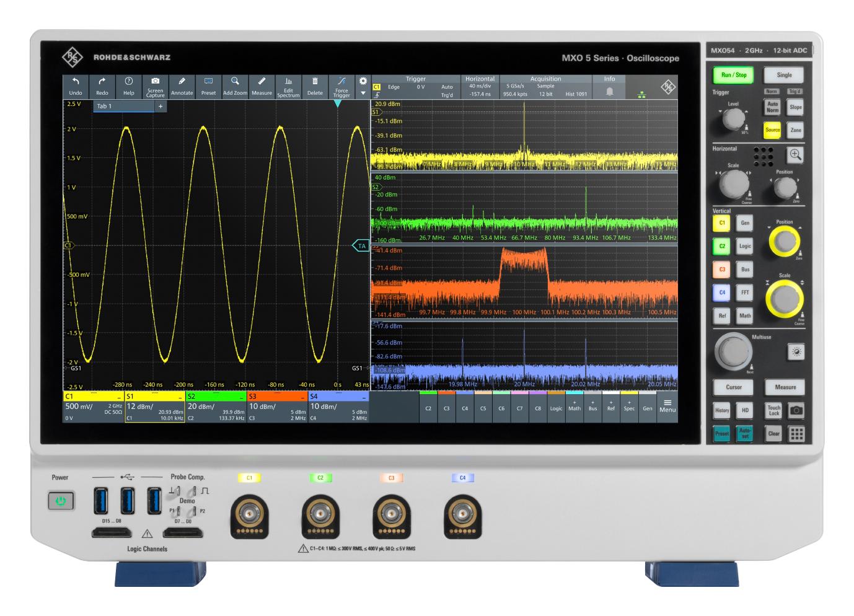Screen dimensions: 854x616
Task: Open the Horizontal settings panel
Action: (x=480, y=87)
